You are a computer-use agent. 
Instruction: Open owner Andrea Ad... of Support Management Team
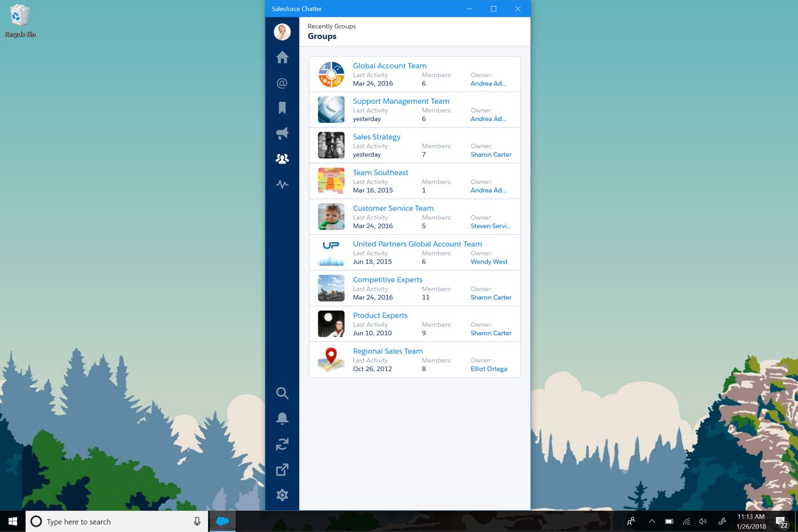pyautogui.click(x=488, y=119)
